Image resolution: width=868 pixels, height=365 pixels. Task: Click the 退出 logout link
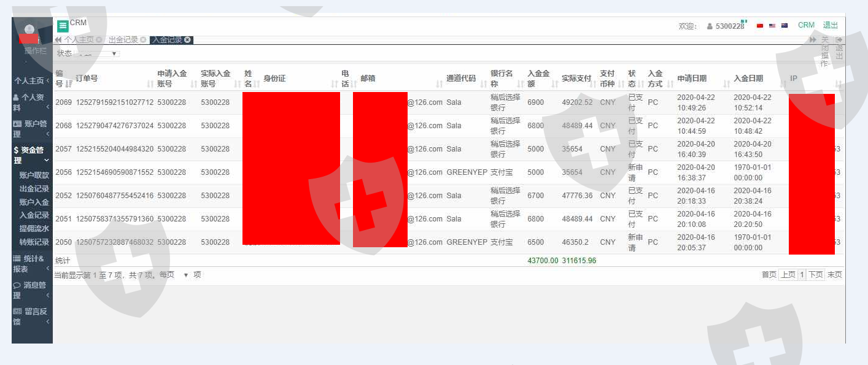point(831,26)
